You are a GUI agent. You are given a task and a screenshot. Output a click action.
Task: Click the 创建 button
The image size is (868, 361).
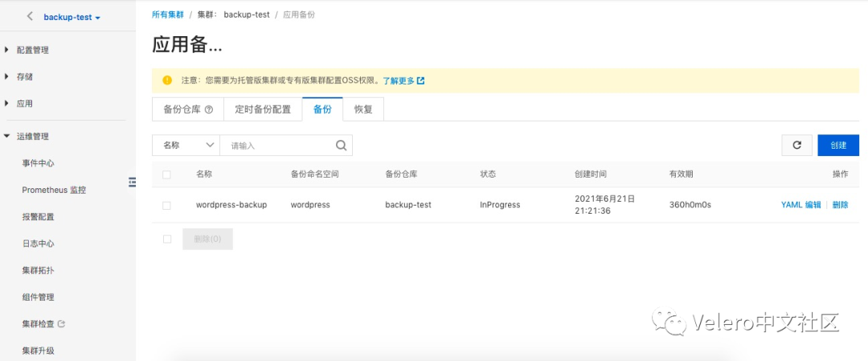838,145
